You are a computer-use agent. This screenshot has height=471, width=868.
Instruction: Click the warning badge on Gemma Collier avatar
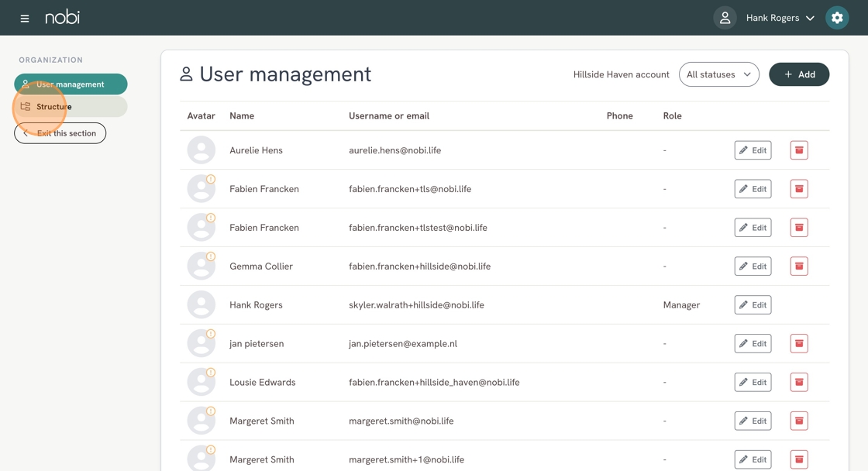(x=211, y=256)
